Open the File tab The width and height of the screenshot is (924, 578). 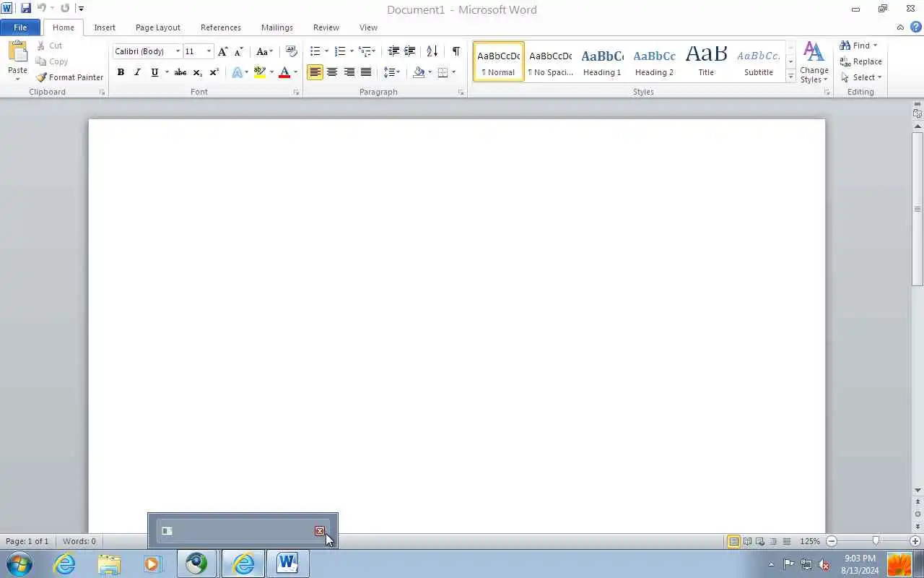[x=20, y=27]
